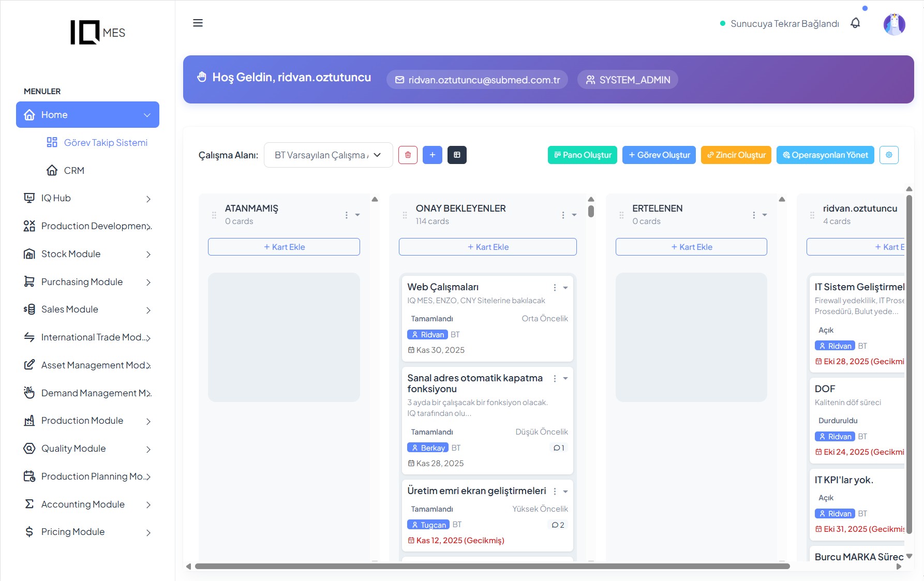Open Görev Takip Sistemi page
Viewport: 924px width, 581px height.
(105, 143)
